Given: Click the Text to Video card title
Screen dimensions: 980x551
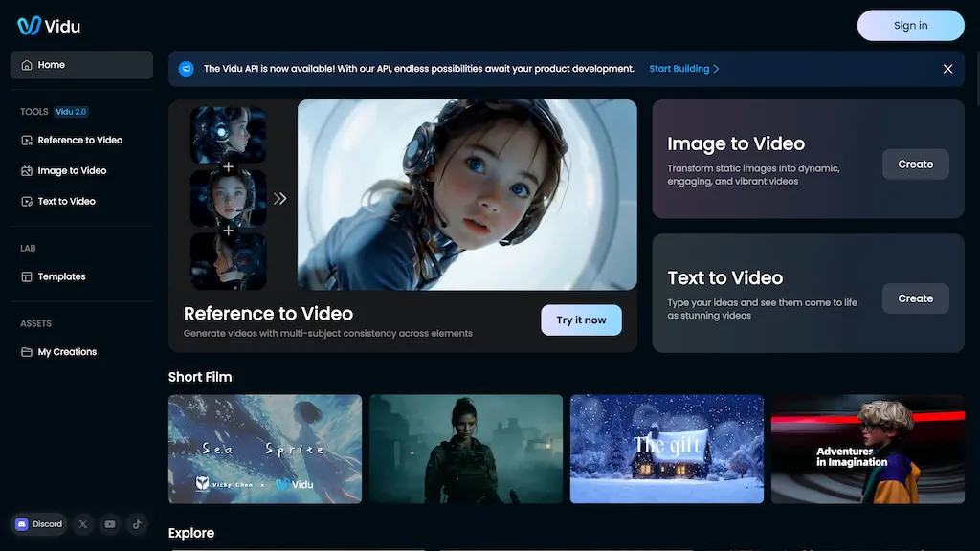Looking at the screenshot, I should click(725, 278).
